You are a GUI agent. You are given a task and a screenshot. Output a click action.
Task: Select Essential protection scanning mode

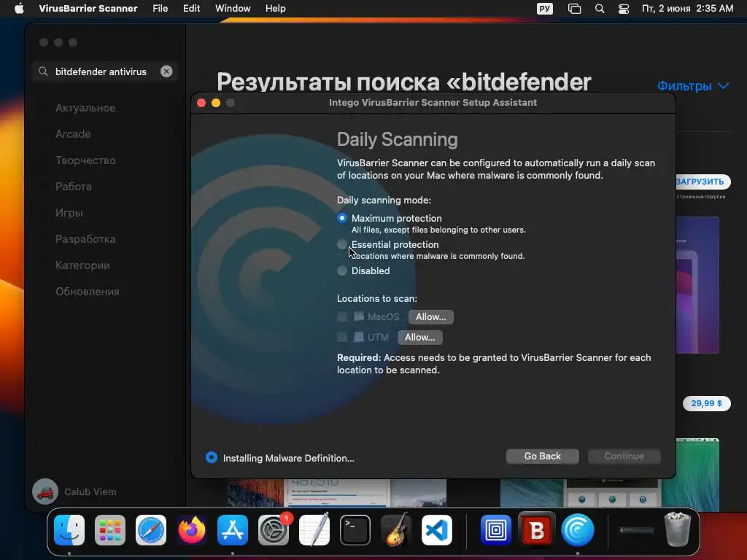[x=342, y=244]
